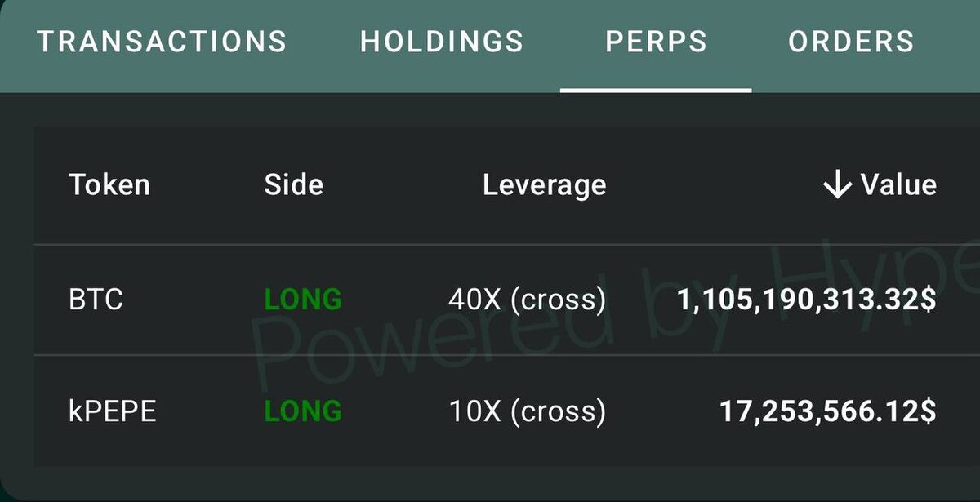Sort positions by Leverage column header
Viewport: 980px width, 502px height.
[x=544, y=185]
